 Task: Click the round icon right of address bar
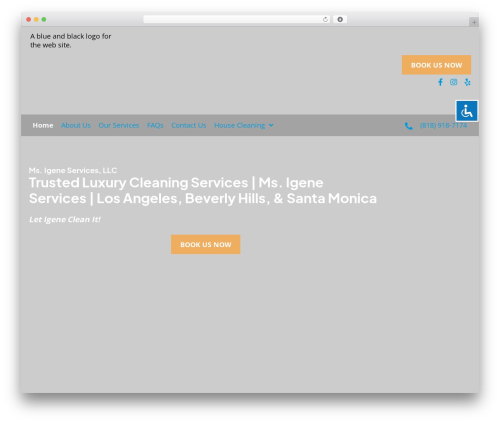pos(340,19)
